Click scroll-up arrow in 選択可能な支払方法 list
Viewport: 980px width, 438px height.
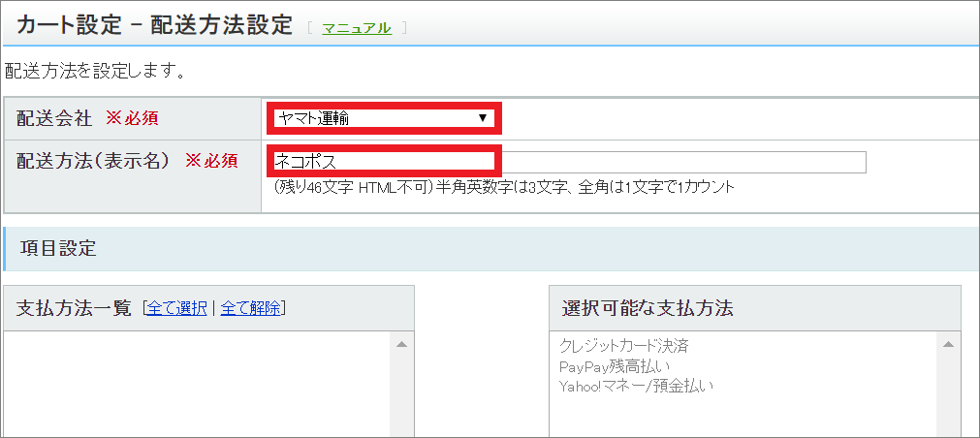(x=948, y=344)
